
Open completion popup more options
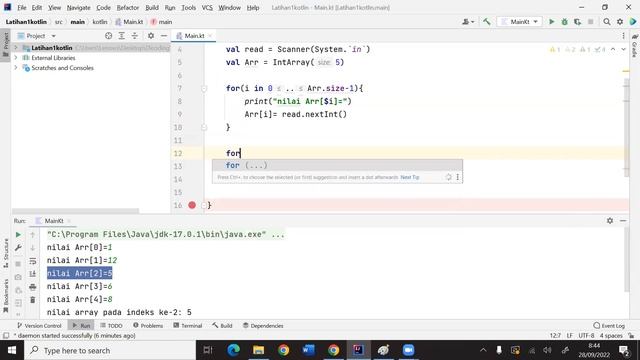[x=458, y=177]
